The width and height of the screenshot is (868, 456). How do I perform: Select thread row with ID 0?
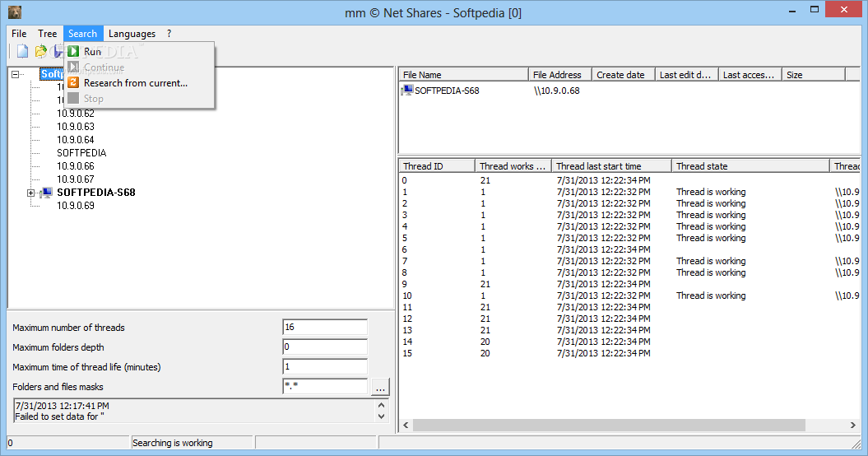629,180
